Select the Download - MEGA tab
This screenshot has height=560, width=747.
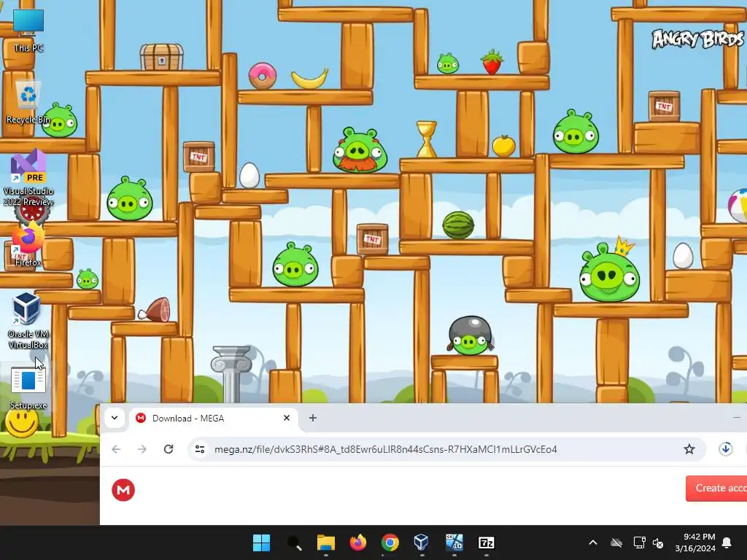212,418
